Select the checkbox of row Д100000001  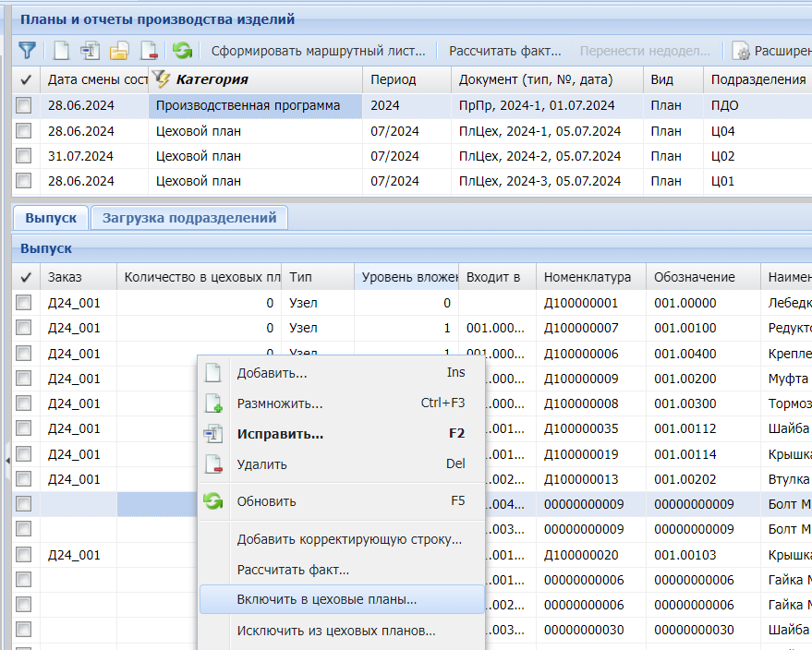[24, 302]
